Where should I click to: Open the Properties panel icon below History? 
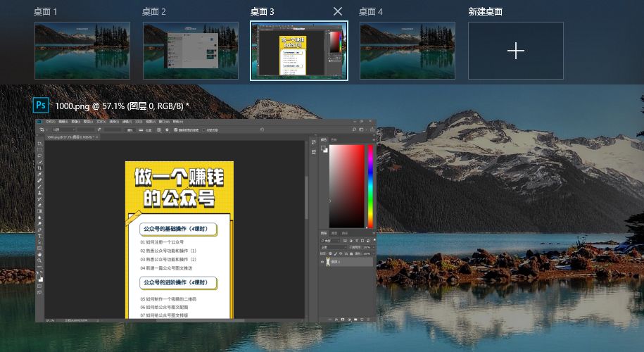[x=314, y=151]
